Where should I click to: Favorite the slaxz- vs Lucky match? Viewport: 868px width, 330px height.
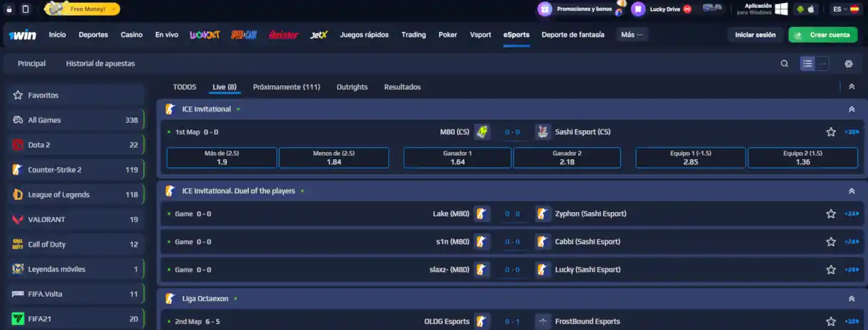[831, 269]
